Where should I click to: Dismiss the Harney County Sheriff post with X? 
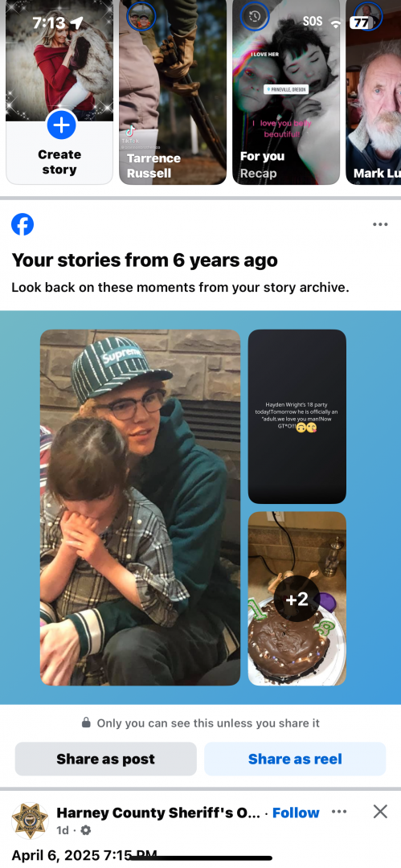[380, 812]
